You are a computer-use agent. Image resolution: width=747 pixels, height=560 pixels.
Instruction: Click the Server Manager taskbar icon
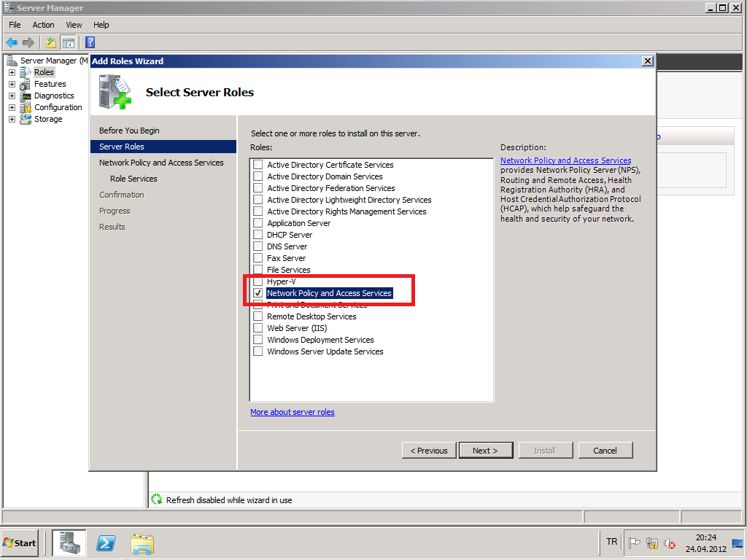(69, 543)
